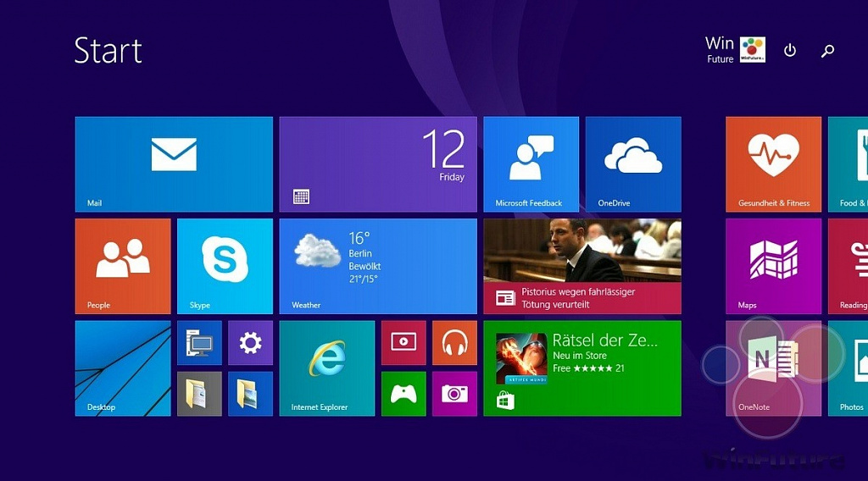This screenshot has height=481, width=868.
Task: Launch Internet Explorer tile
Action: (x=326, y=368)
